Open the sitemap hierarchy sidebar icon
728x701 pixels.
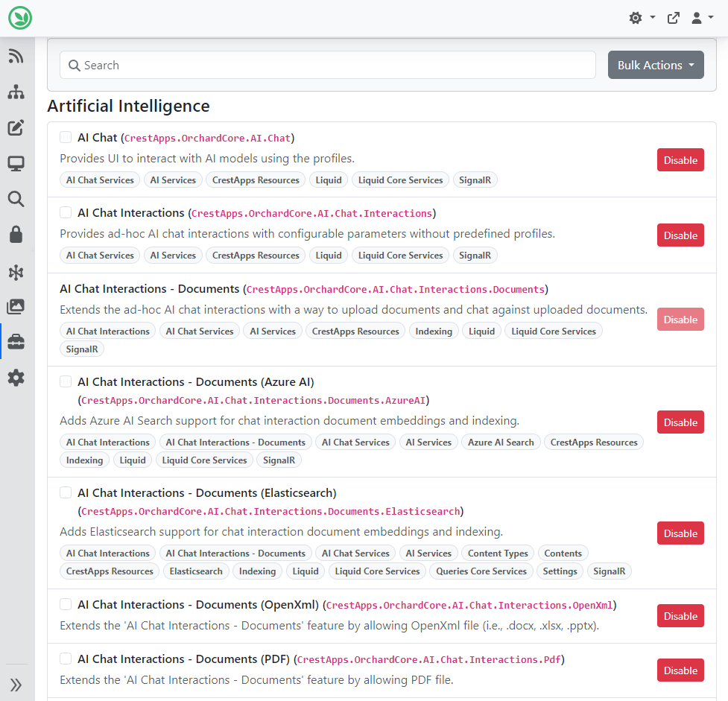click(x=16, y=92)
